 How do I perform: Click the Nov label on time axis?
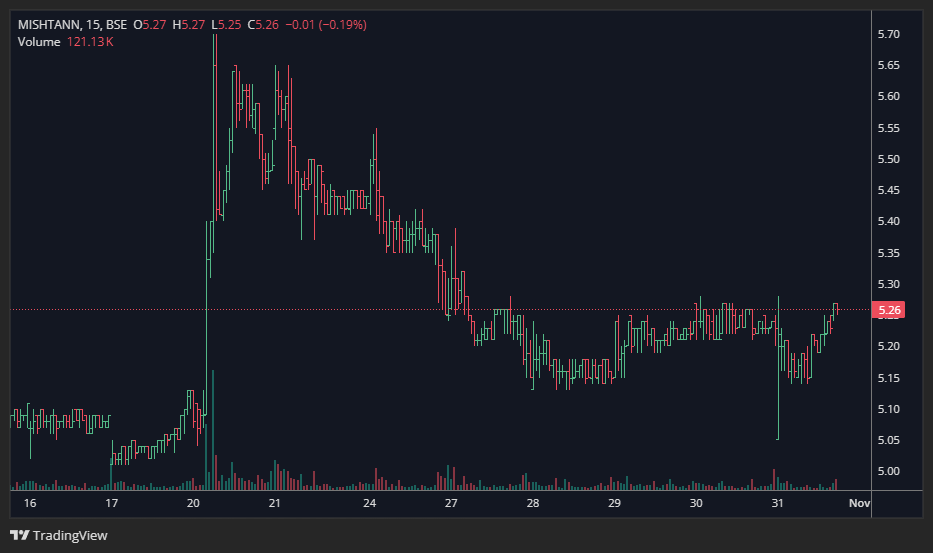[859, 503]
